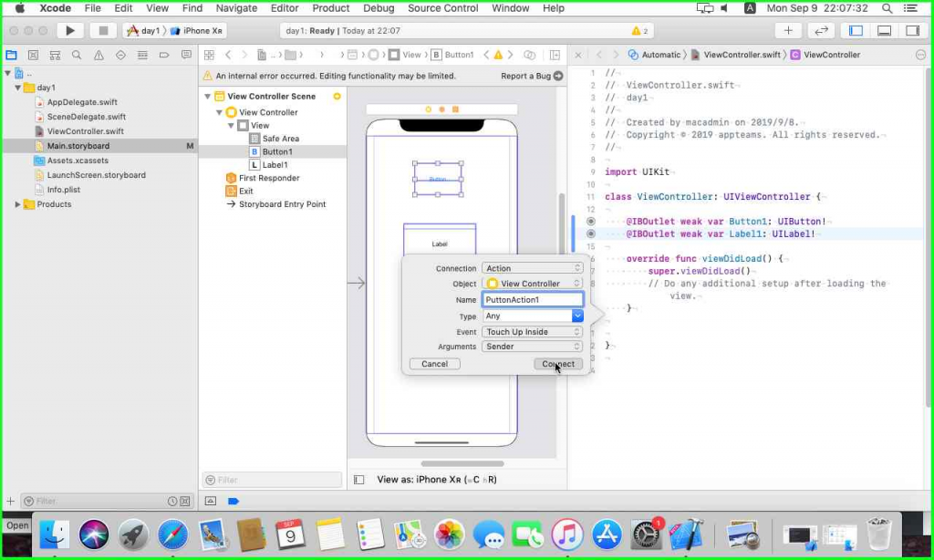Open Spotlight search in menu bar
Screen dimensions: 934x560
pyautogui.click(x=887, y=8)
